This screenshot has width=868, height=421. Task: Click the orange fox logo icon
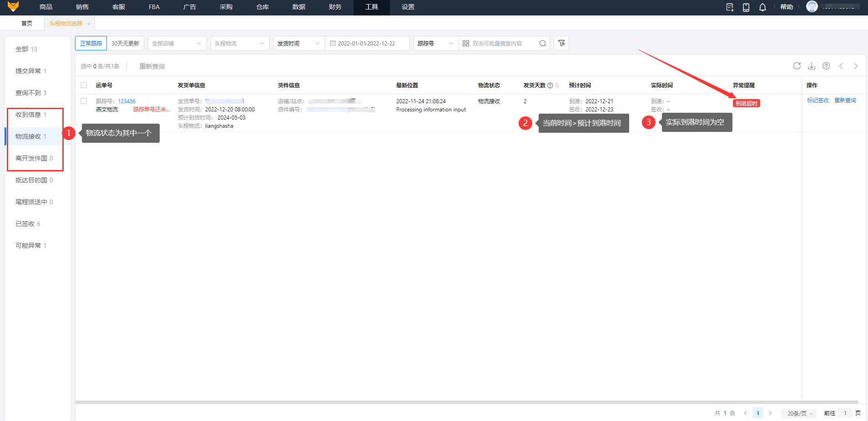click(13, 6)
